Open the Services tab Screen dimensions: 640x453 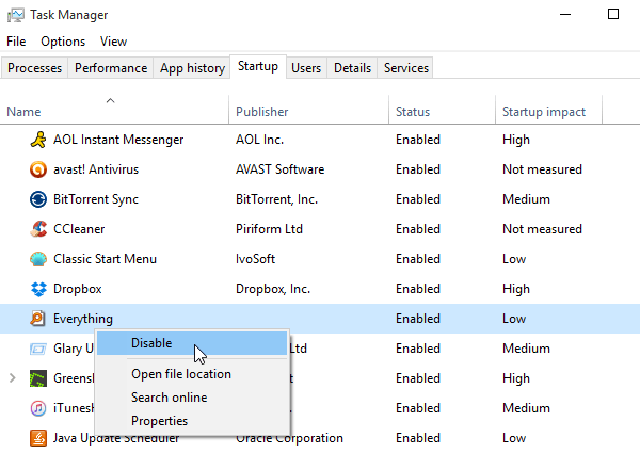point(406,68)
